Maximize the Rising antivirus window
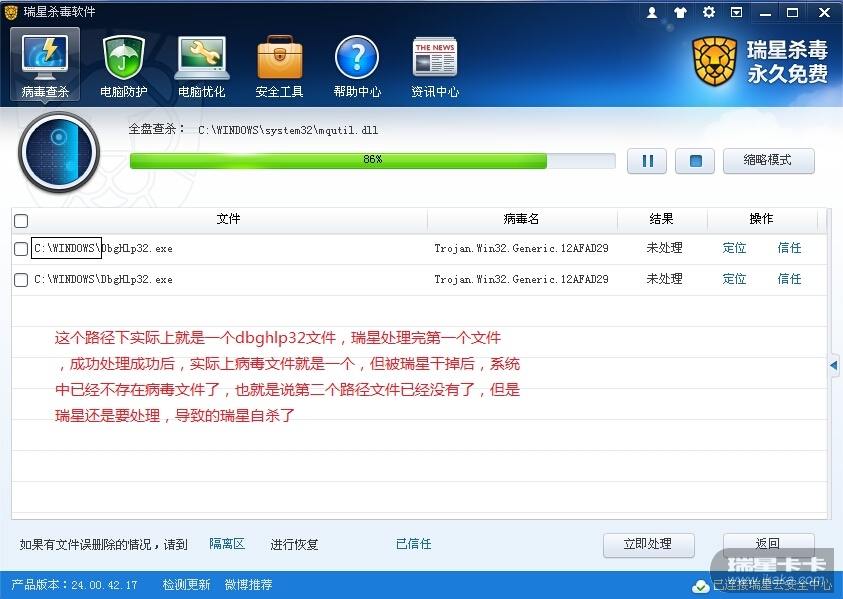Viewport: 843px width, 599px height. 792,12
